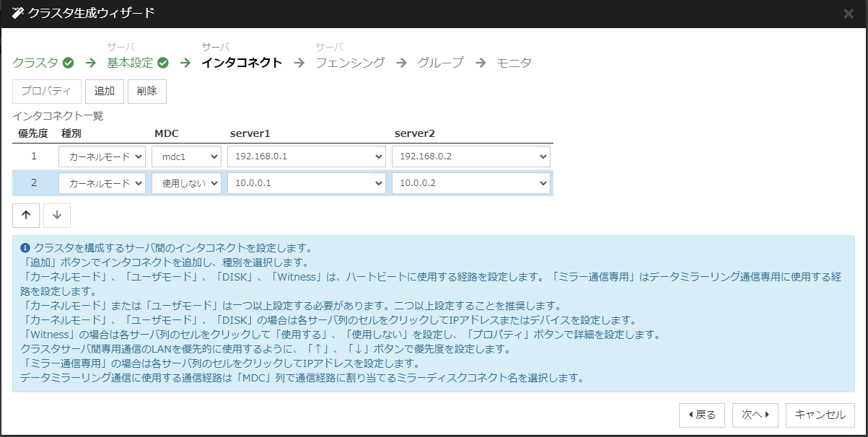Click the green checkmark beside クラスタ step
This screenshot has width=868, height=437.
(67, 63)
